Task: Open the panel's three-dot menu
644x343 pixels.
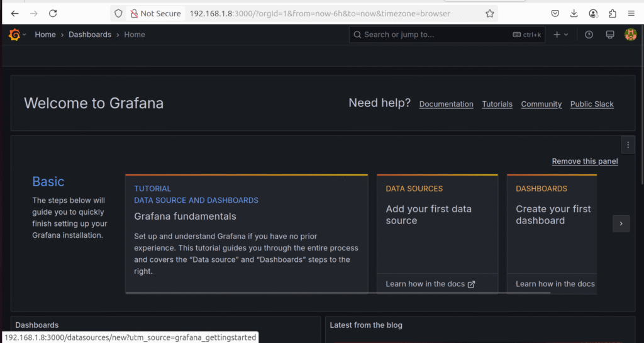Action: coord(628,145)
